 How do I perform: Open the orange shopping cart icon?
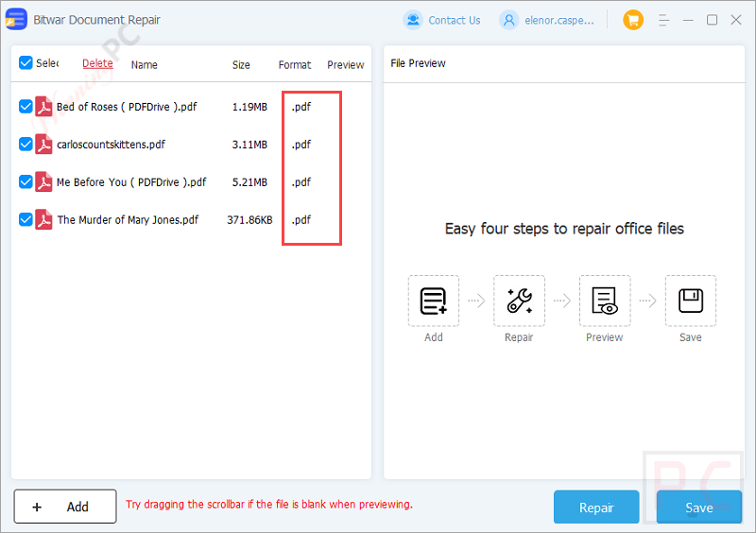(x=633, y=20)
